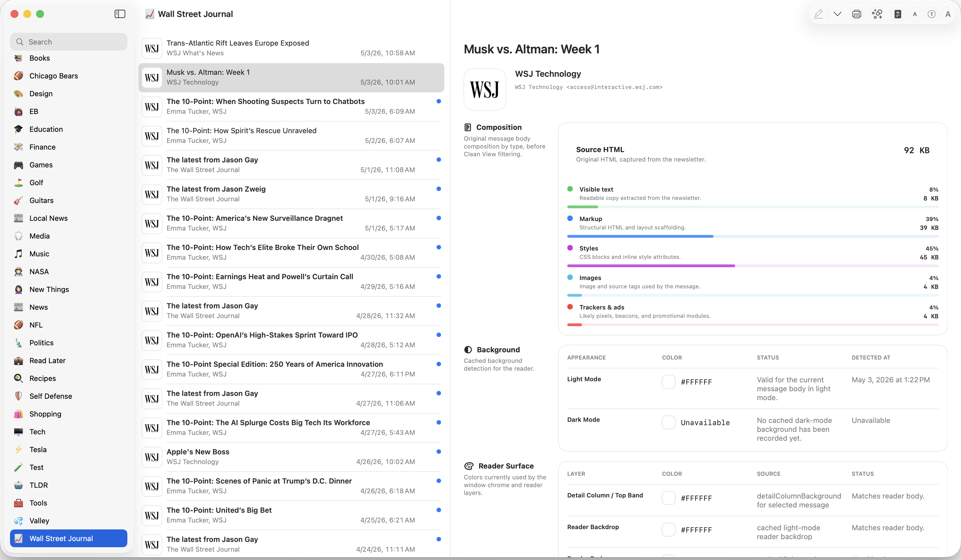Open 'Trans-Atlantic Rift Leaves Europe Exposed' message
Image resolution: width=961 pixels, height=560 pixels.
pos(291,48)
